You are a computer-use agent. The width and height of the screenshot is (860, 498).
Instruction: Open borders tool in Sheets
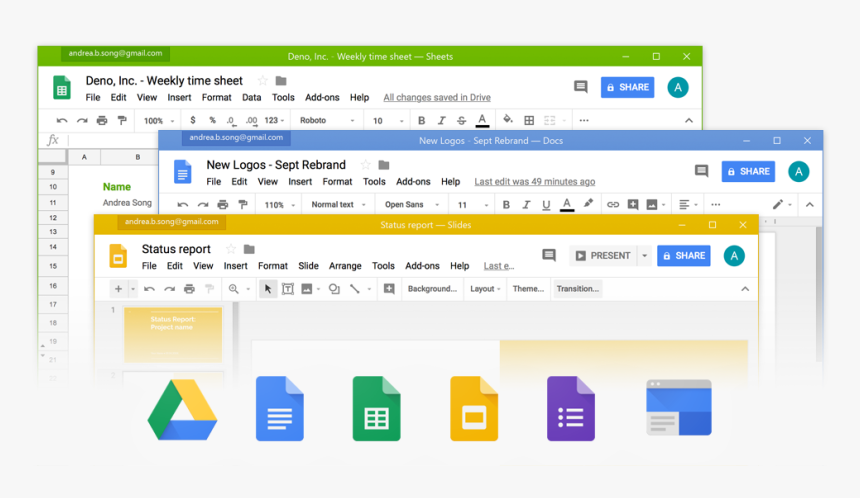[x=529, y=121]
